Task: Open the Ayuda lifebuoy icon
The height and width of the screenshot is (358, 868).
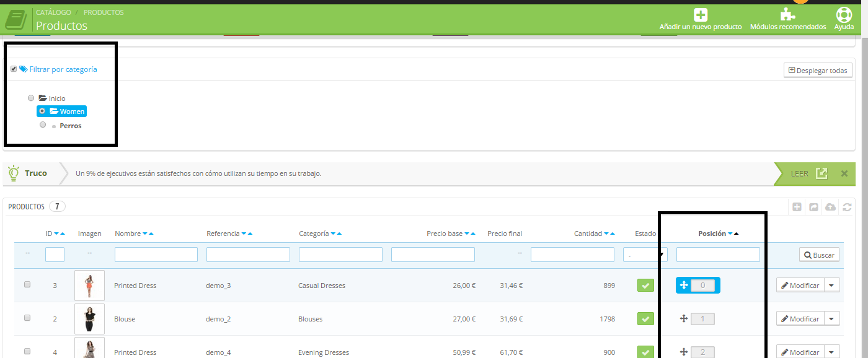Action: click(844, 15)
